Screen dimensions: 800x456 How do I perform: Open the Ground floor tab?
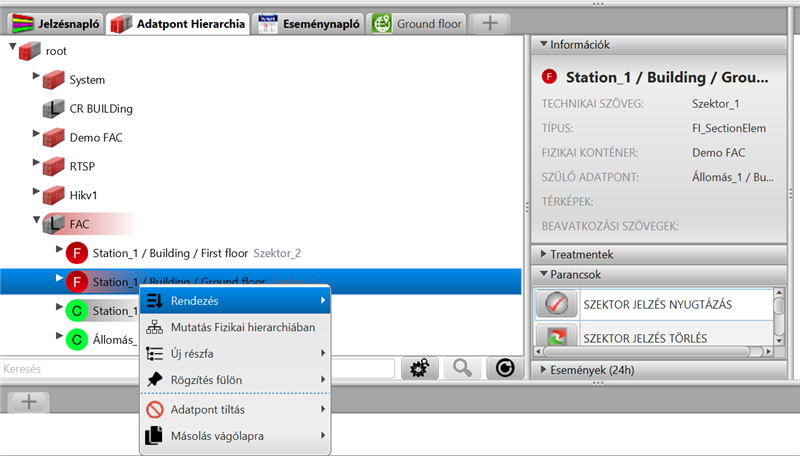coord(416,22)
